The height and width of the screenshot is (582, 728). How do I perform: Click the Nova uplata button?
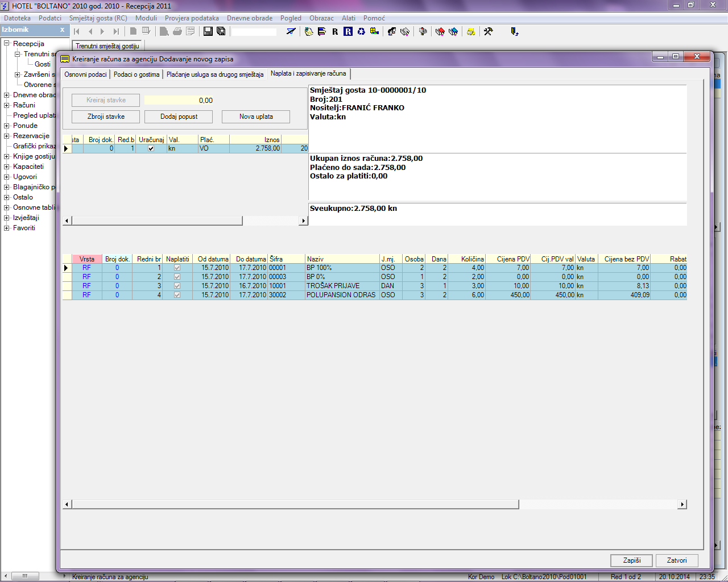click(x=256, y=117)
